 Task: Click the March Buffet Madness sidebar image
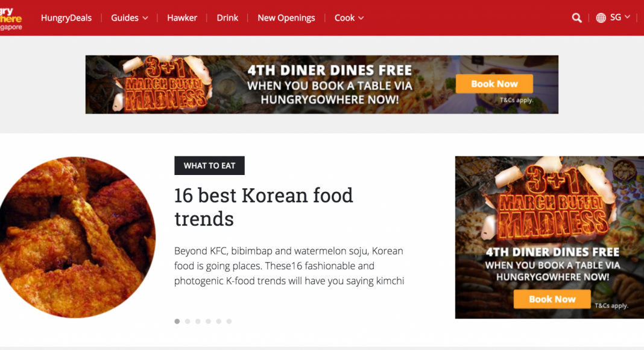coord(549,237)
